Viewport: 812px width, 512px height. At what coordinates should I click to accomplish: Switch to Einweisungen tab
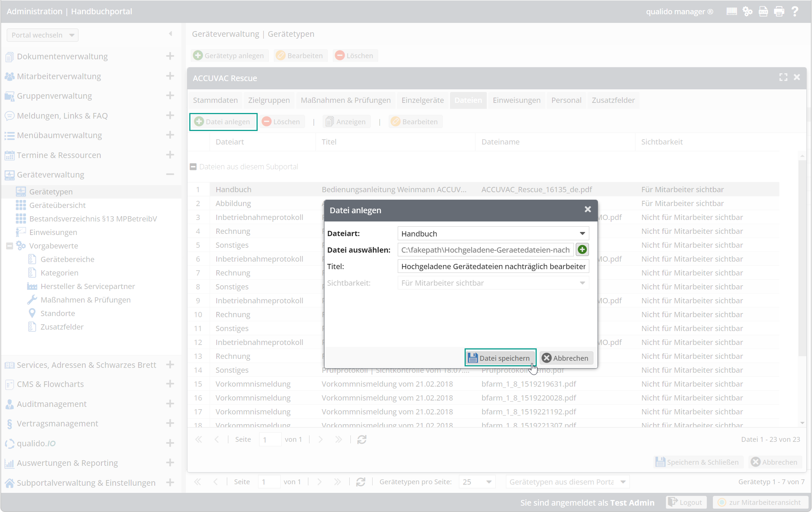pyautogui.click(x=516, y=100)
